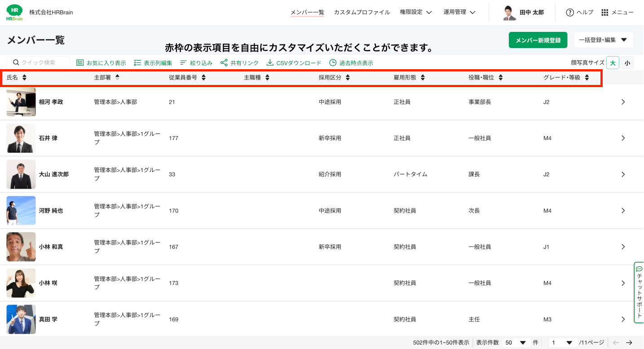Set face photo size to 小
Screen dimensions: 644x349
[627, 63]
